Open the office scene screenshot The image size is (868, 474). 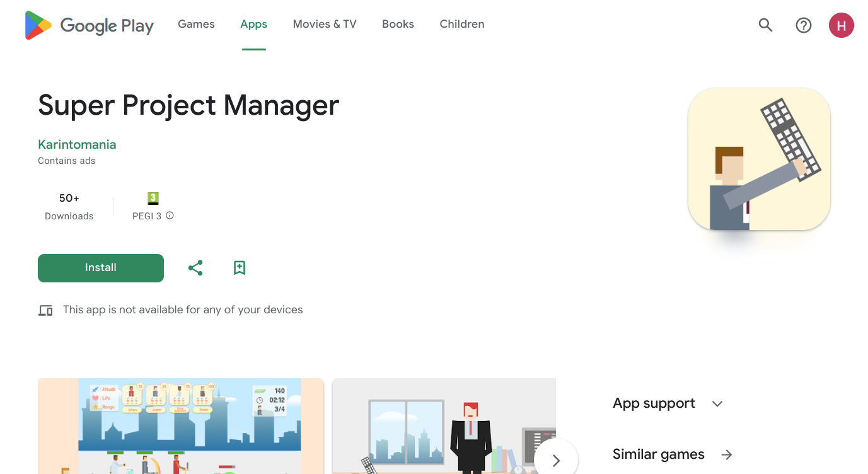coord(444,426)
